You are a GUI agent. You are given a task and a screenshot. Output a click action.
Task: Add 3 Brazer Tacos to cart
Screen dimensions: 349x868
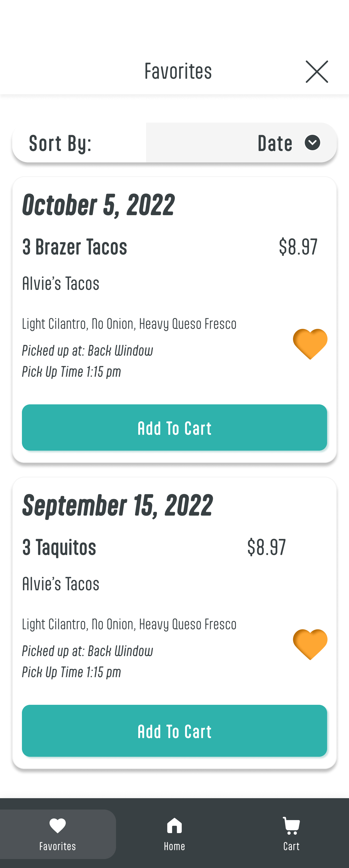point(174,428)
